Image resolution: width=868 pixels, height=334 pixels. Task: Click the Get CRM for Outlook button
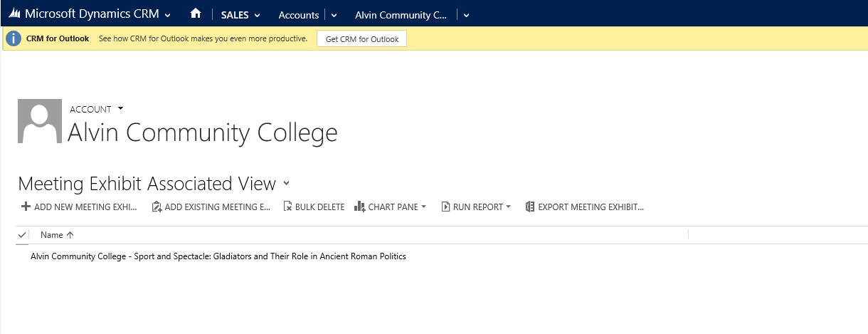(x=361, y=38)
